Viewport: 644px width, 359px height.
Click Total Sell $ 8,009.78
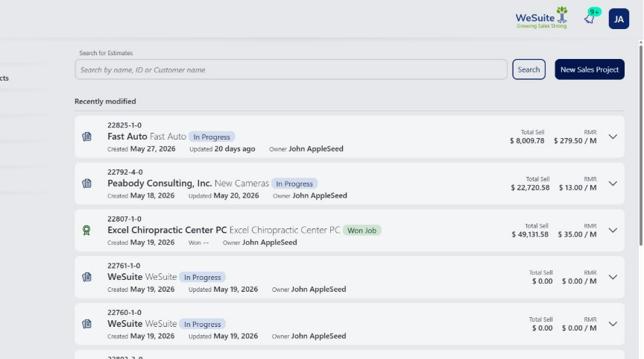[527, 137]
